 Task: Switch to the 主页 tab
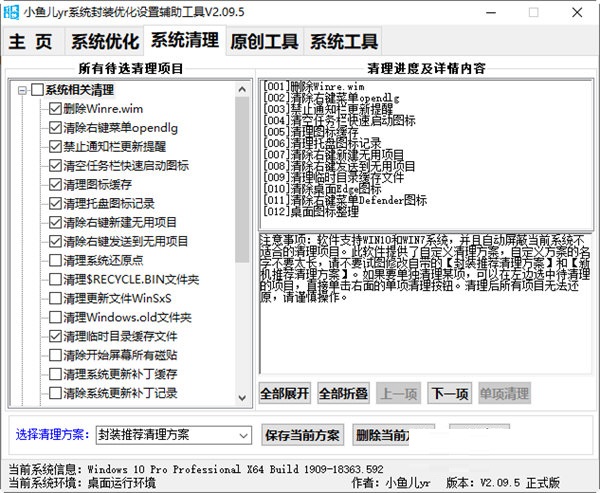pos(33,41)
